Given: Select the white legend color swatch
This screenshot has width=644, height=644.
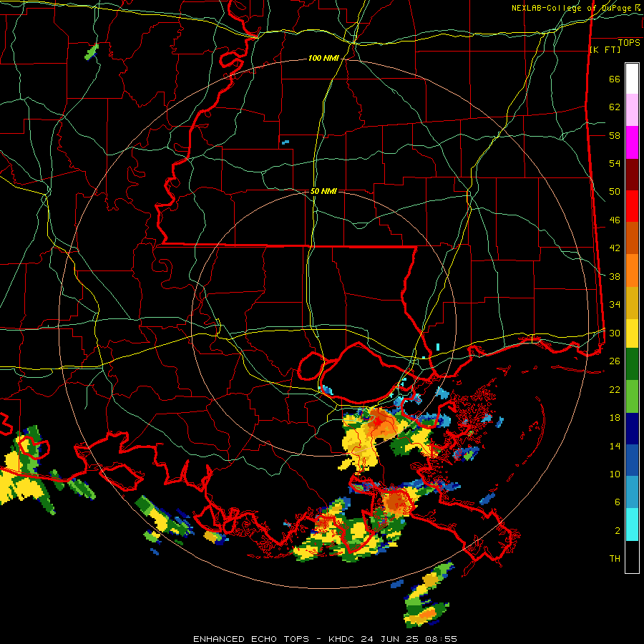Looking at the screenshot, I should 632,79.
